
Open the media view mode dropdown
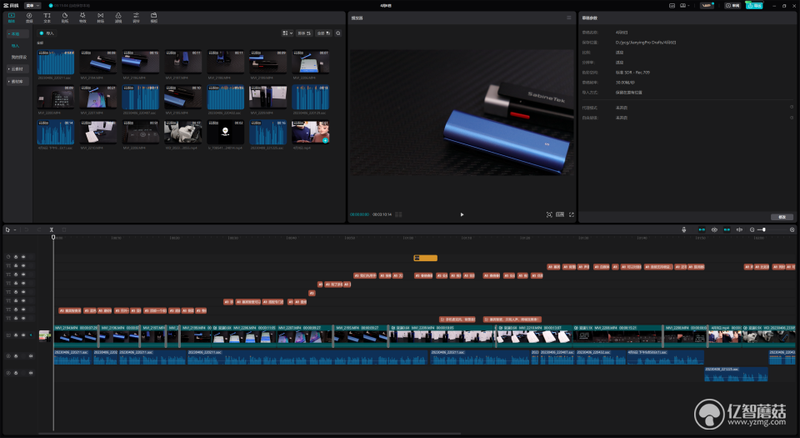288,33
